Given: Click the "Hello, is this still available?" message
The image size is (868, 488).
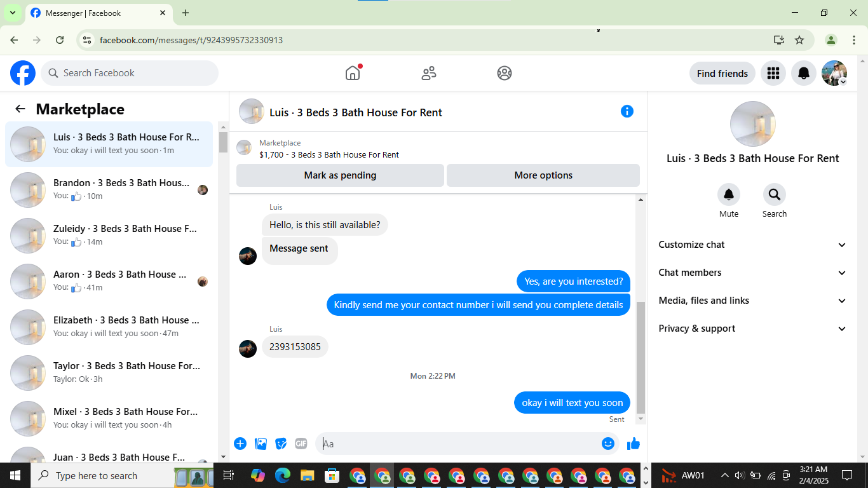Looking at the screenshot, I should (325, 225).
